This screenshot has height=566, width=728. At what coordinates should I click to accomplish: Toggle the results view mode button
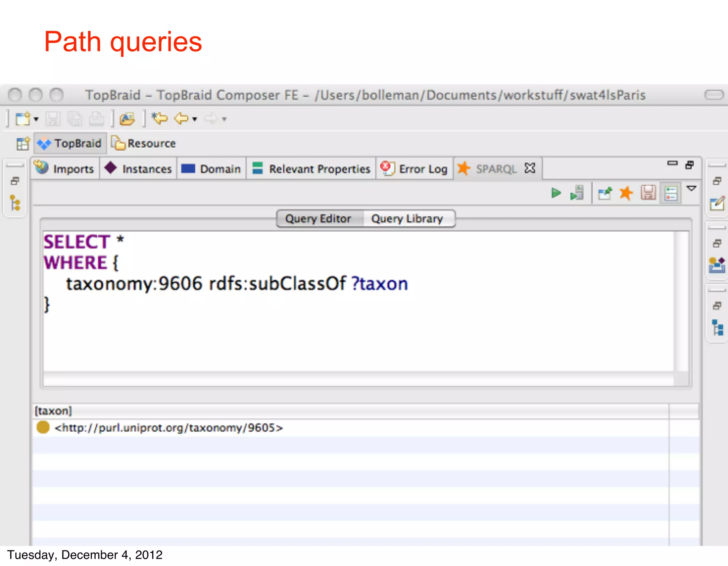coord(670,193)
